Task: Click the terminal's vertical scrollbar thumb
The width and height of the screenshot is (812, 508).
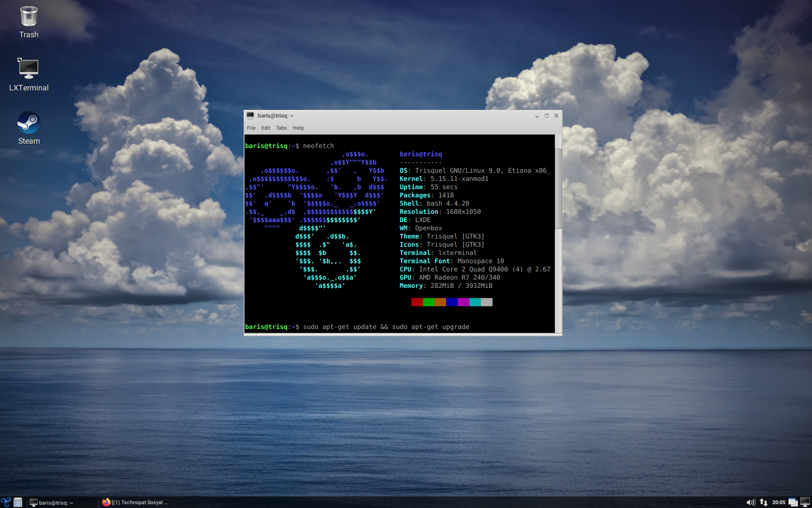Action: coord(558,189)
